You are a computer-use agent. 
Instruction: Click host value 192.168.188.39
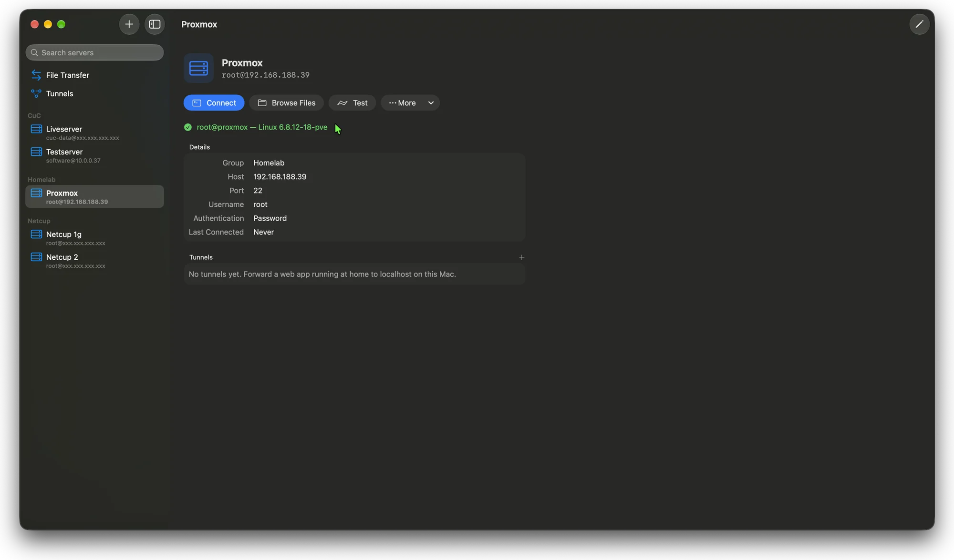click(x=280, y=177)
